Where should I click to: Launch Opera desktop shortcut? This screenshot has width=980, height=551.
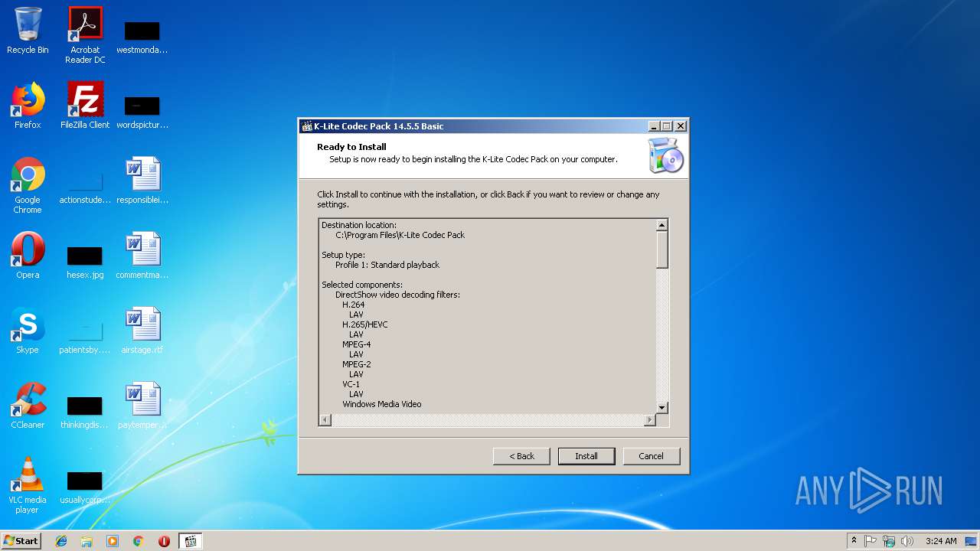(x=28, y=256)
